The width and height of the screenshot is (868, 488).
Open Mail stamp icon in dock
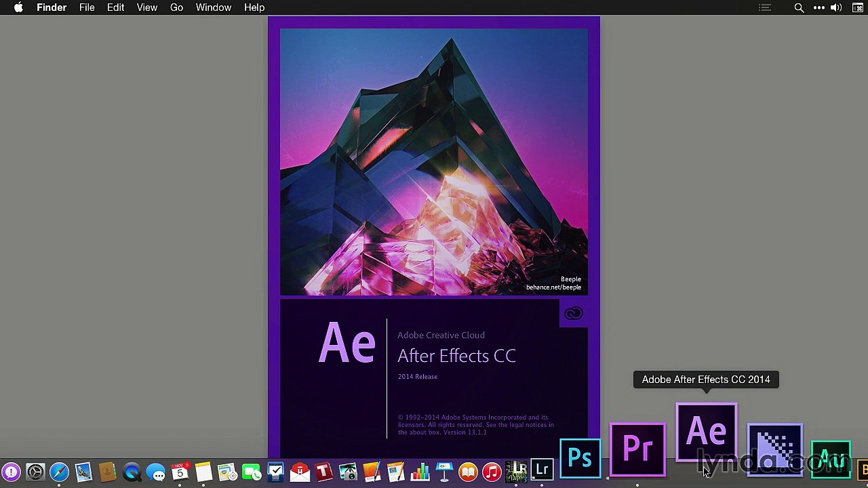coord(83,472)
